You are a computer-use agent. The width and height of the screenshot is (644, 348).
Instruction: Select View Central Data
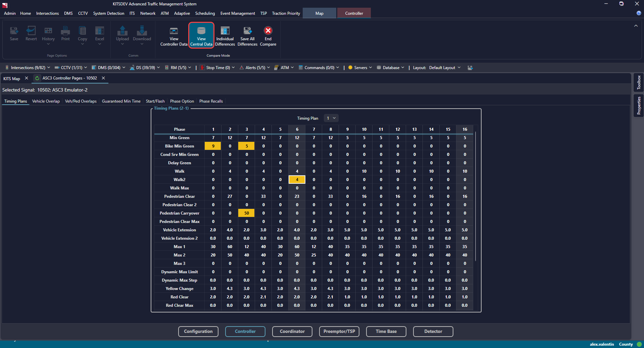201,36
